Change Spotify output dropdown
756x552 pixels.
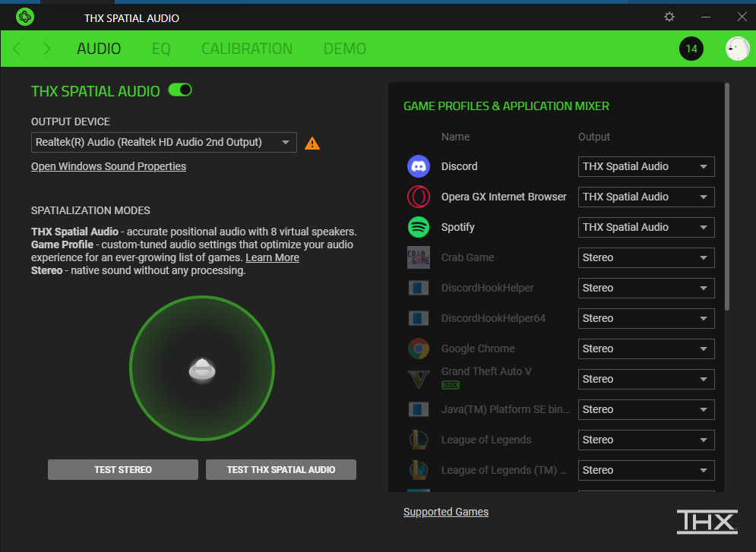coord(646,227)
